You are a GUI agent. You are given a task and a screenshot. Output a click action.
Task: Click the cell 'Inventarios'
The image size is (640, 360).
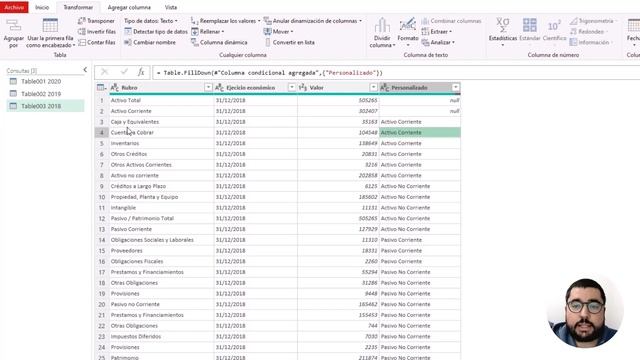[x=161, y=143]
